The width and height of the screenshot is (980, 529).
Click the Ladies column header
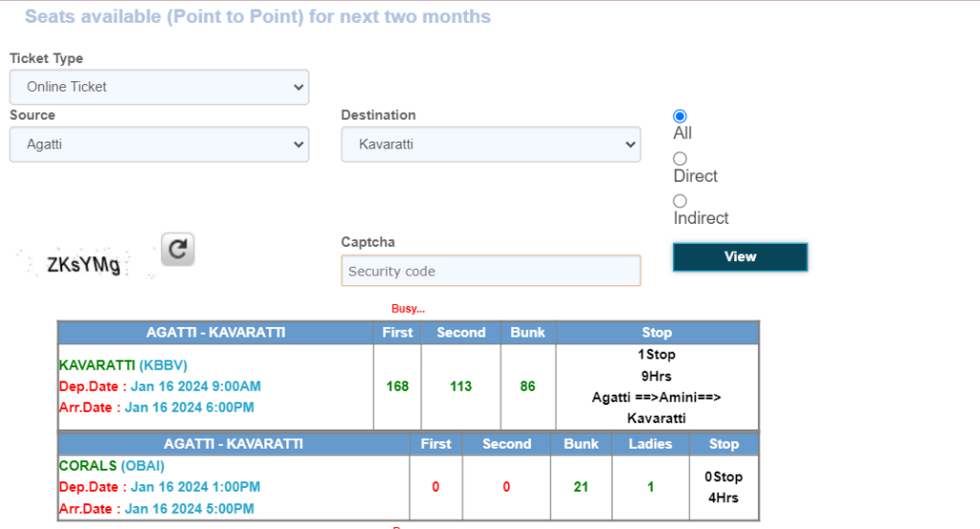651,444
